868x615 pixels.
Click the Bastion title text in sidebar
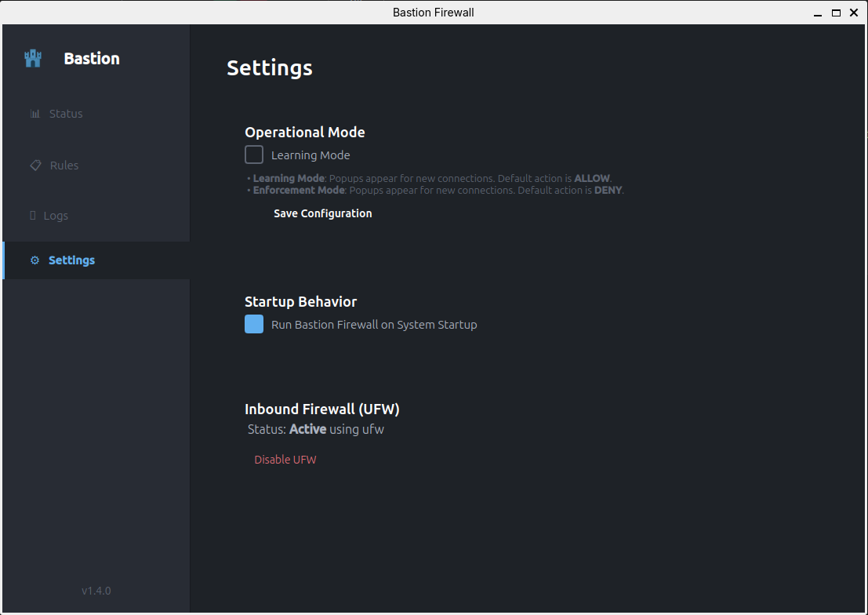click(92, 59)
